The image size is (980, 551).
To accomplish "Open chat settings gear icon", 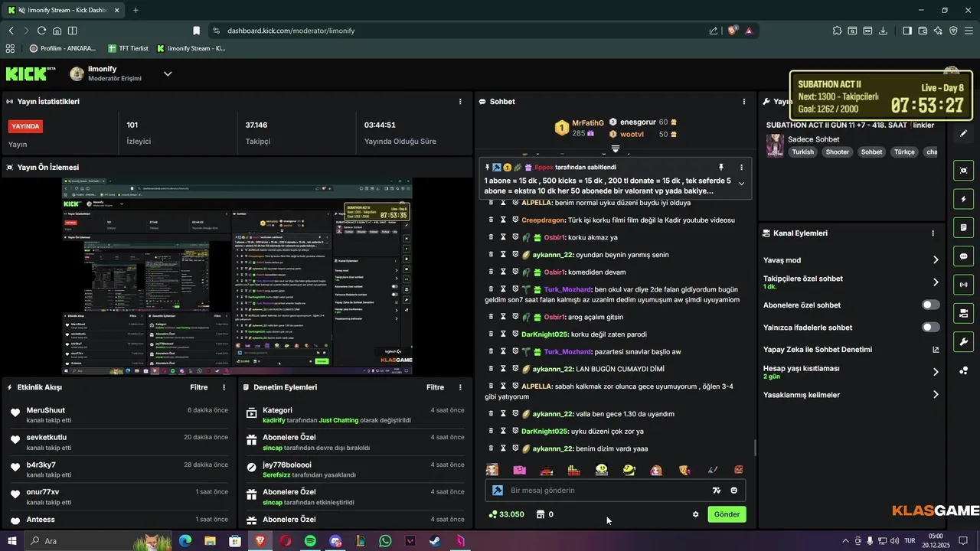I will click(x=695, y=514).
